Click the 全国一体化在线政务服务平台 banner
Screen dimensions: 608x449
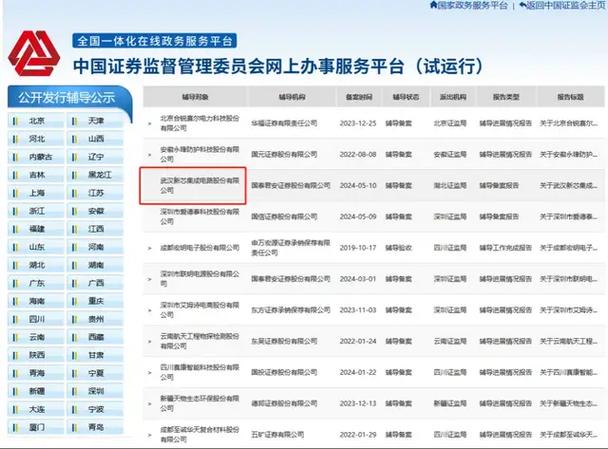coord(154,41)
